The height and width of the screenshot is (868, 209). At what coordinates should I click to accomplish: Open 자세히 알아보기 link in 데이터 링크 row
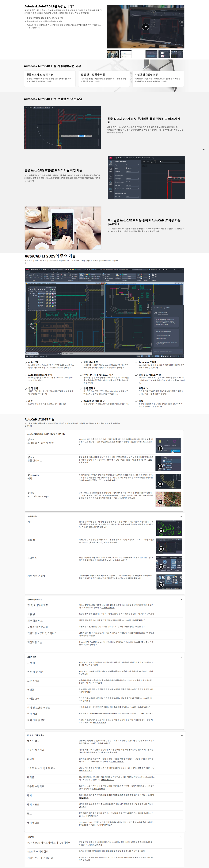tap(106, 825)
